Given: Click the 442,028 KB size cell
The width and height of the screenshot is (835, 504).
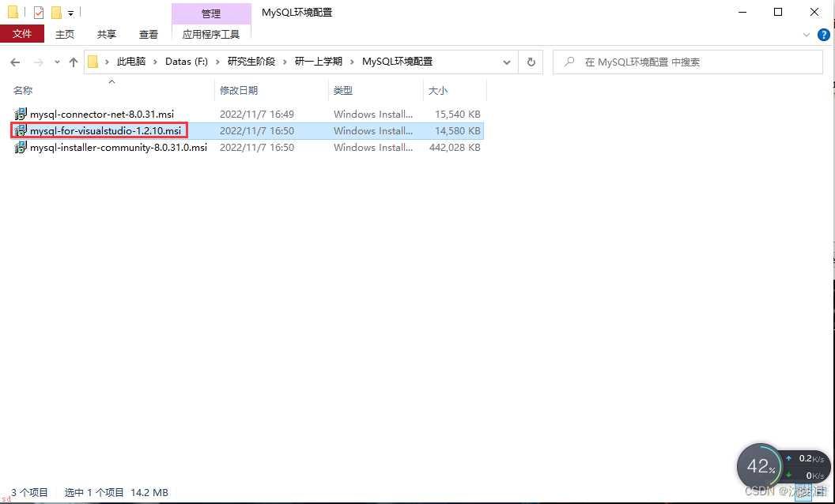Looking at the screenshot, I should (x=455, y=148).
